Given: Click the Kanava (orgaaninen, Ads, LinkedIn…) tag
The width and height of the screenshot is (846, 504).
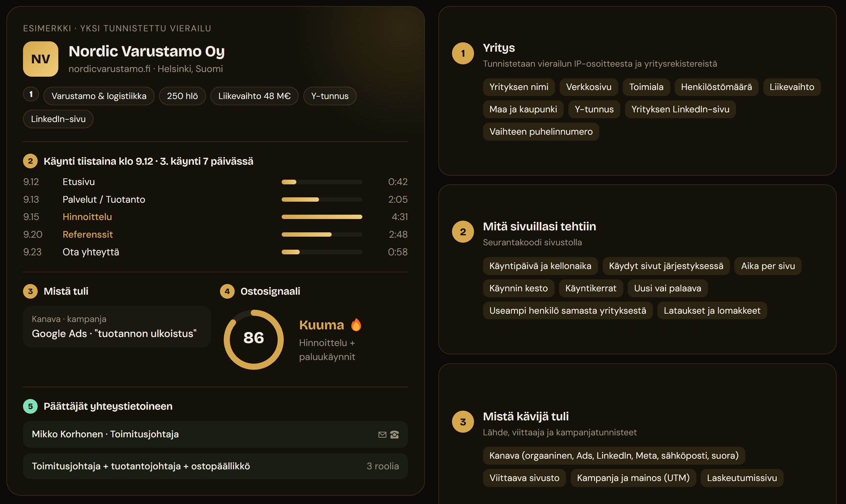Looking at the screenshot, I should coord(614,456).
